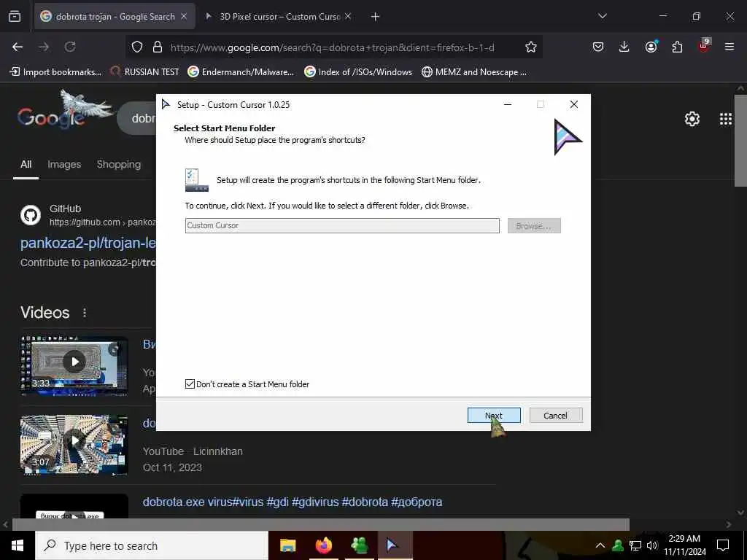Open the tracking protection shield icon
The height and width of the screenshot is (560, 747).
pyautogui.click(x=137, y=47)
